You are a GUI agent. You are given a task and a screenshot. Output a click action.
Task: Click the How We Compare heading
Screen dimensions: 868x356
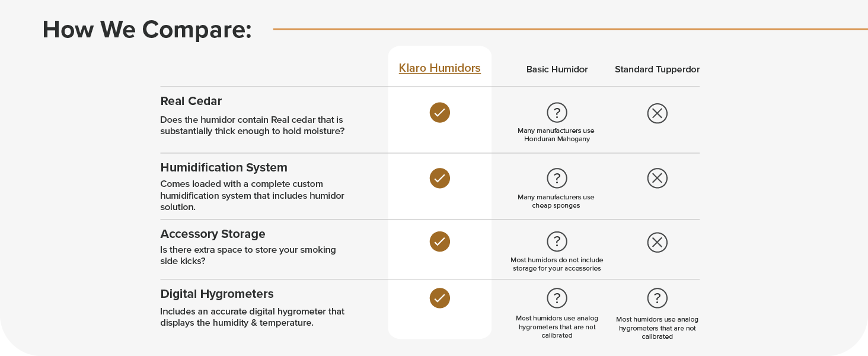click(x=147, y=29)
